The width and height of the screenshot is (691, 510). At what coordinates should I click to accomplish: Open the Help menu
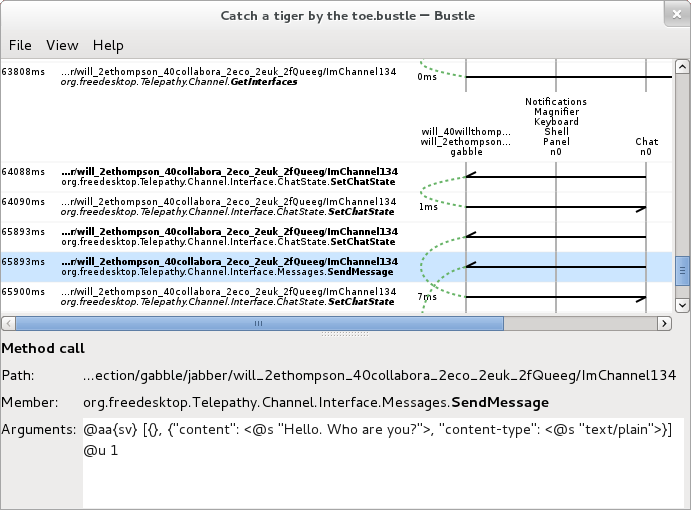point(108,45)
